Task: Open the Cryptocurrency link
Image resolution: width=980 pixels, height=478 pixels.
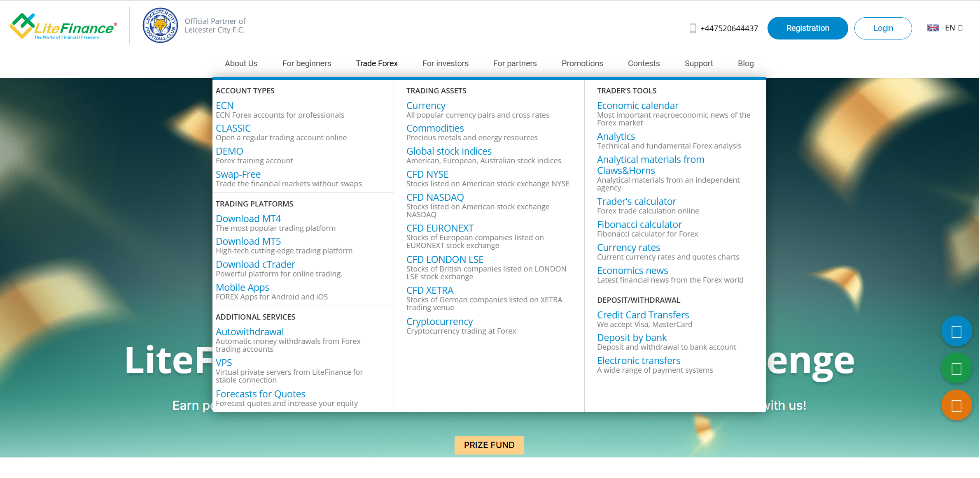Action: click(439, 322)
